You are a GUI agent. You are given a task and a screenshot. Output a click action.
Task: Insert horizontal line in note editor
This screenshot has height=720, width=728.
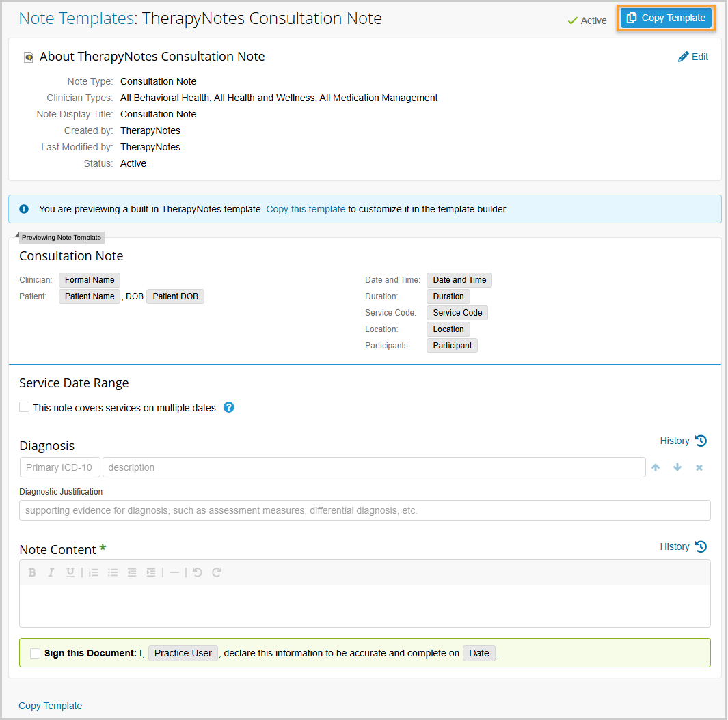174,572
